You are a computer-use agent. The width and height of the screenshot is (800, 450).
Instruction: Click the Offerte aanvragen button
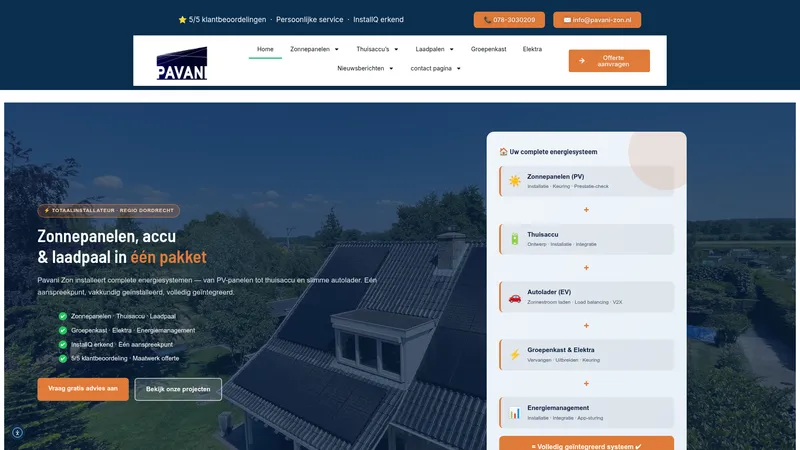coord(609,61)
